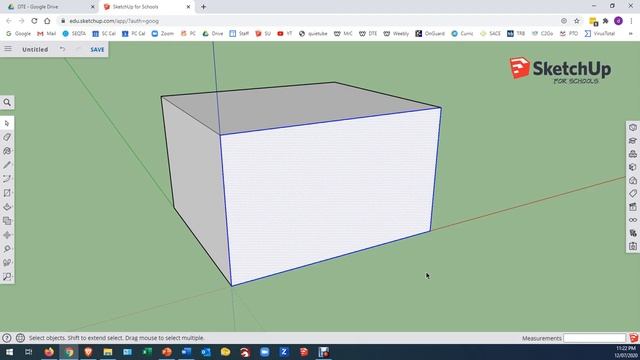This screenshot has width=640, height=360.
Task: Select the Offset overlapping squares tool
Action: pyautogui.click(x=7, y=221)
